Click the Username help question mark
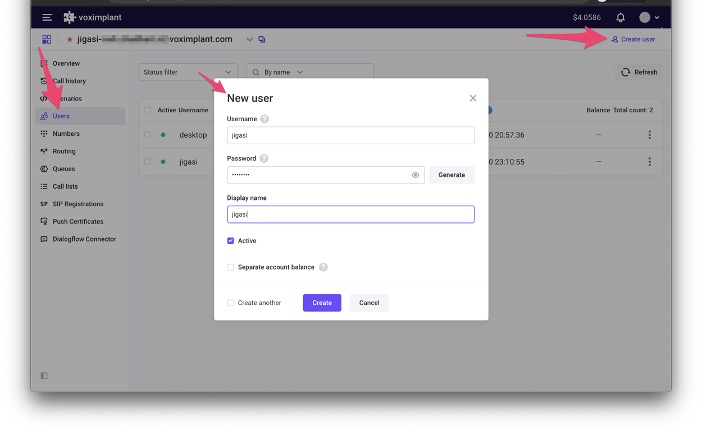This screenshot has width=702, height=432. point(265,119)
